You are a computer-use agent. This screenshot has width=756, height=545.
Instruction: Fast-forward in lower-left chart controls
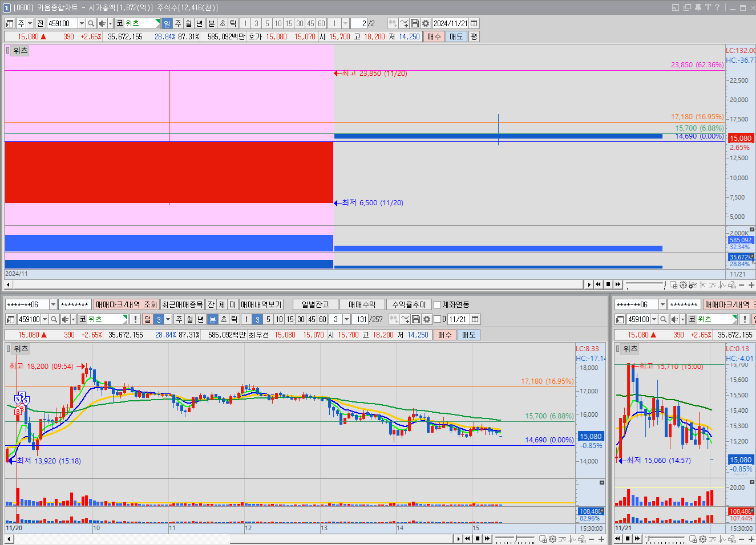pos(487,539)
